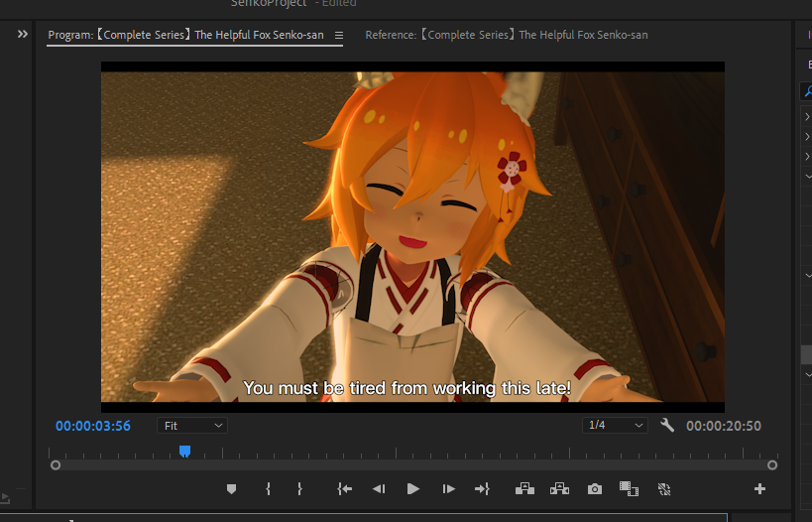Step forward one frame

(448, 489)
